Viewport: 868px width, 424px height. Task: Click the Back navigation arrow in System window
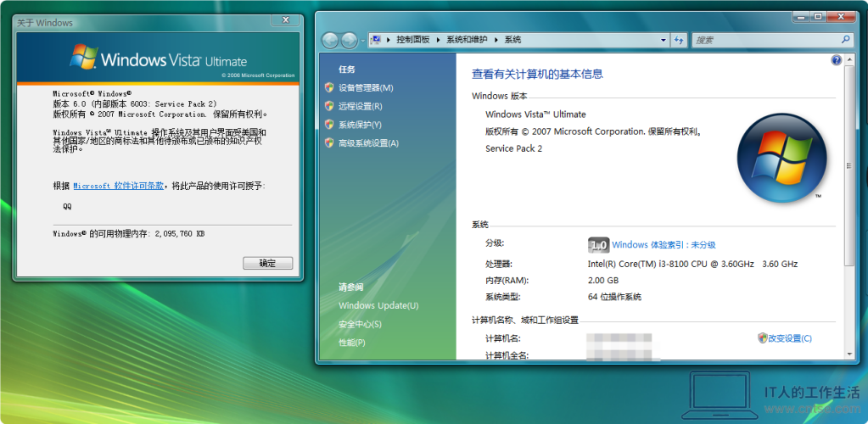[x=330, y=40]
